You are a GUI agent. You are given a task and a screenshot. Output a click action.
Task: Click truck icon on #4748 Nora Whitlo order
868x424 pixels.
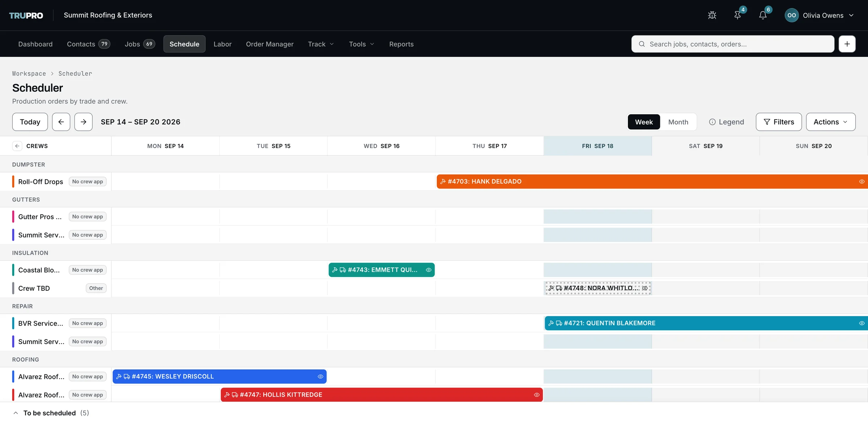[559, 288]
